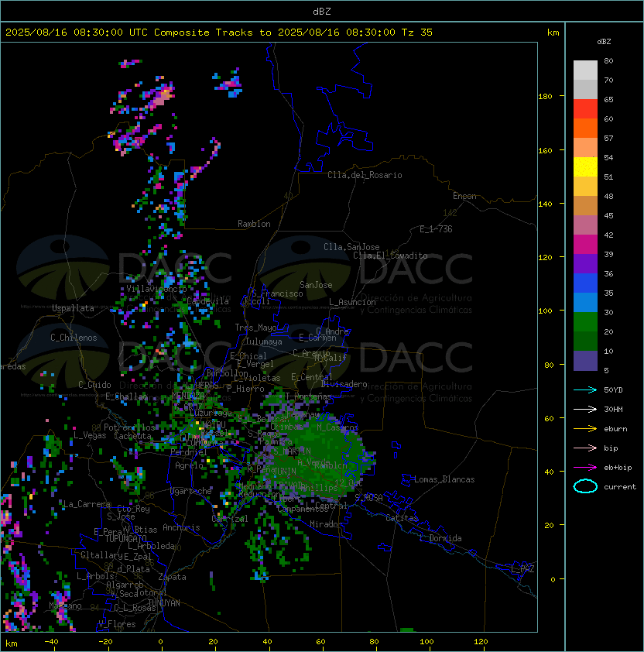Click the 'Carrizal' place label
Viewport: 644px width, 652px height.
click(x=230, y=519)
